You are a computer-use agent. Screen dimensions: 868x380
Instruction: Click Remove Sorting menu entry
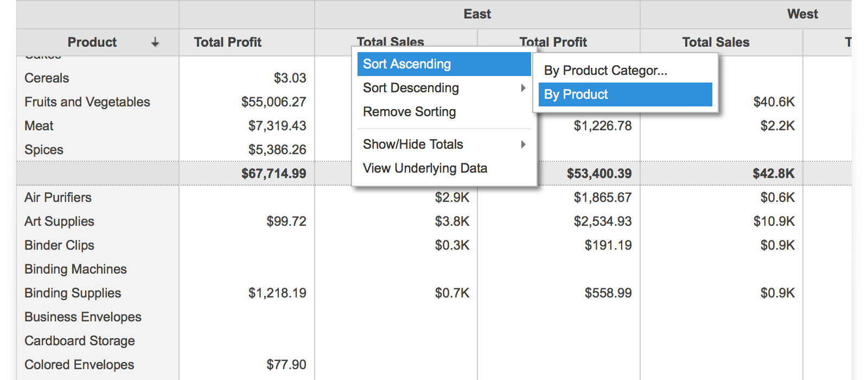pos(410,112)
